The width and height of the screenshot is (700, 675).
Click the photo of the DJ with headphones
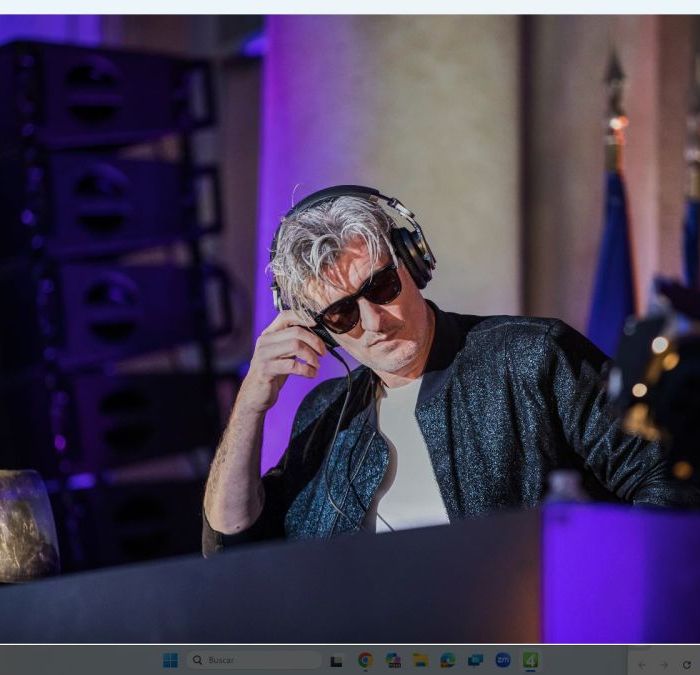point(350,329)
